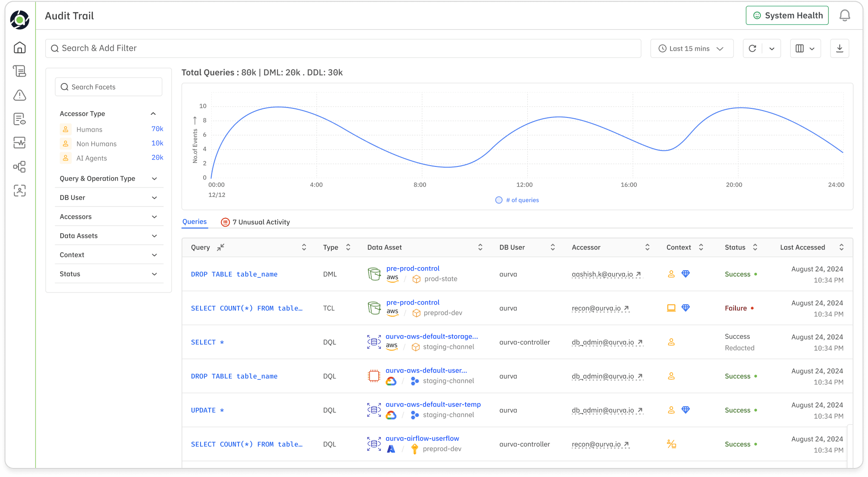The height and width of the screenshot is (477, 868).
Task: Switch to the 7 Unusual Activity tab
Action: coord(256,222)
